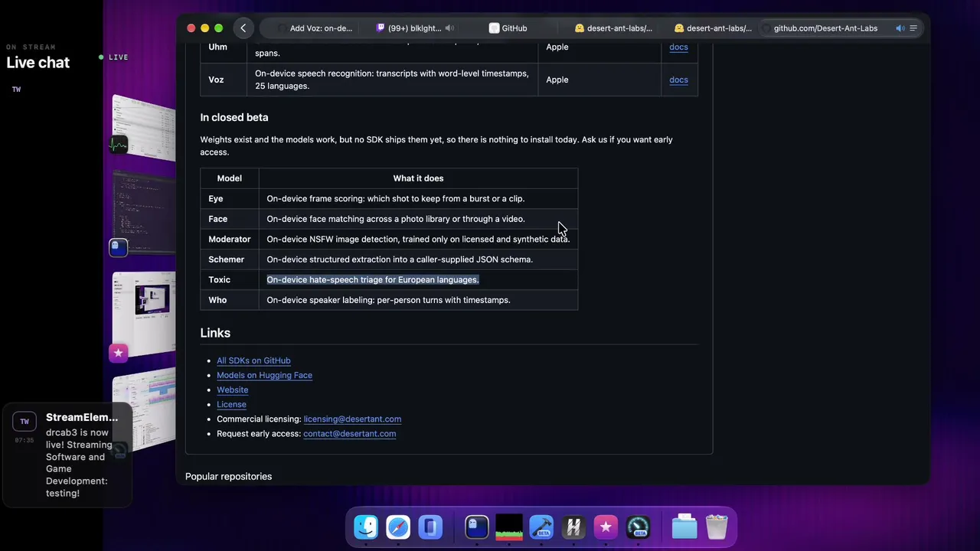Image resolution: width=980 pixels, height=551 pixels.
Task: Open the folder stack in the Dock
Action: pos(684,527)
